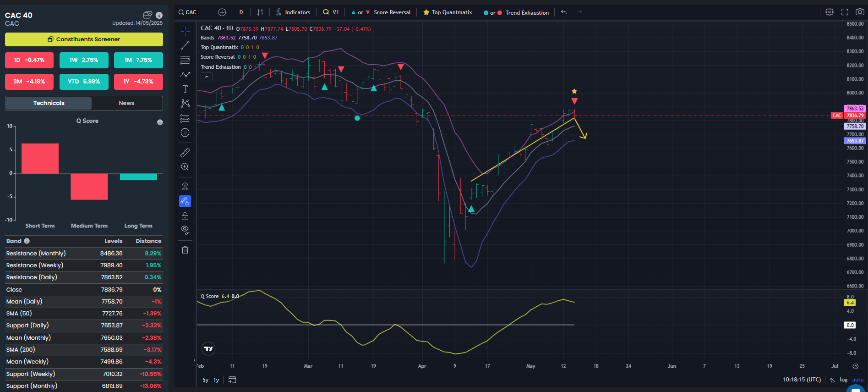Select the Score Reversal indicator button

pyautogui.click(x=381, y=12)
